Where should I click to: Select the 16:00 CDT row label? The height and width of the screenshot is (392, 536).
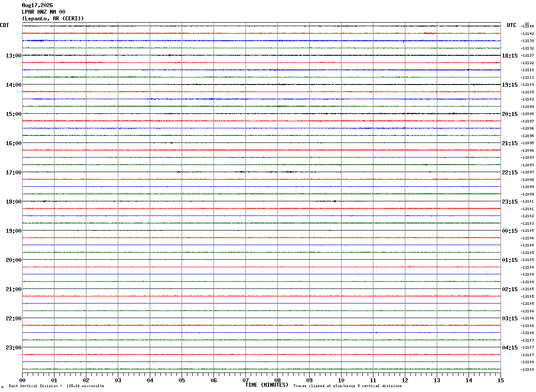13,143
